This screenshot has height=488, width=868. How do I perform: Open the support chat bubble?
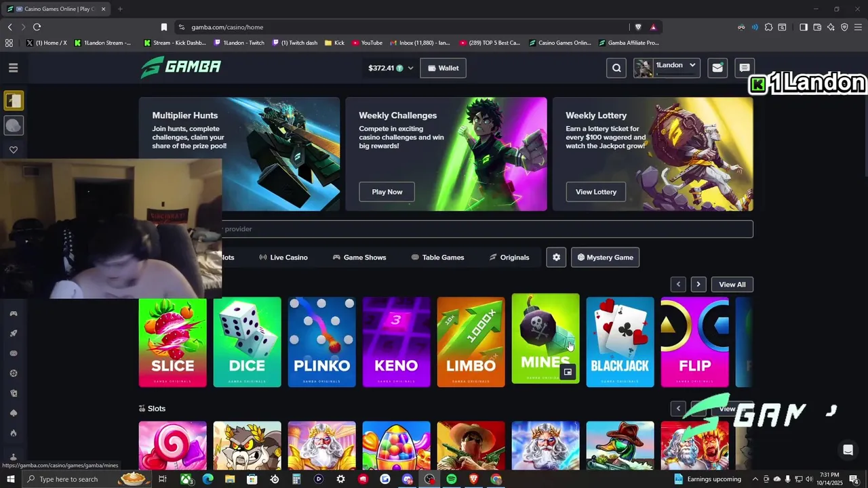tap(848, 450)
